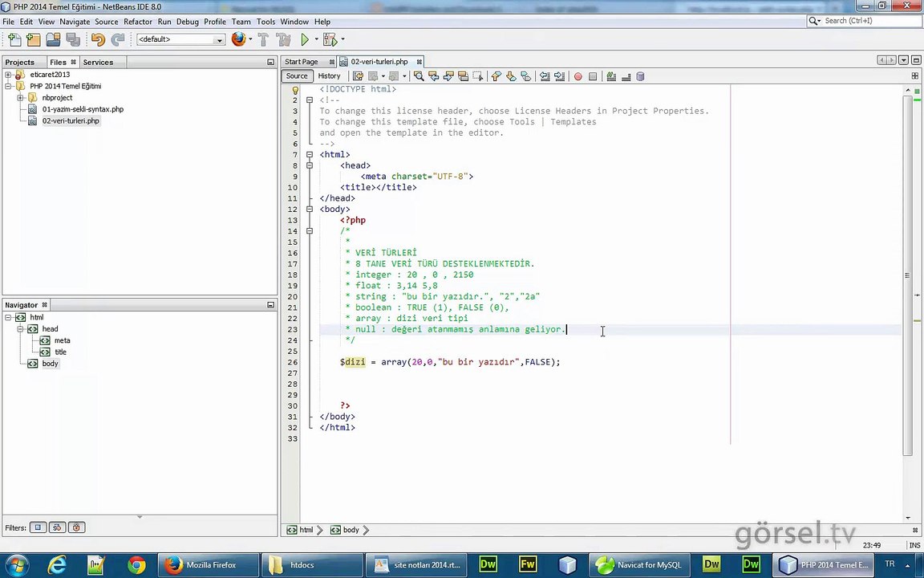Viewport: 924px width, 578px height.
Task: Click the New File toolbar icon
Action: [14, 39]
